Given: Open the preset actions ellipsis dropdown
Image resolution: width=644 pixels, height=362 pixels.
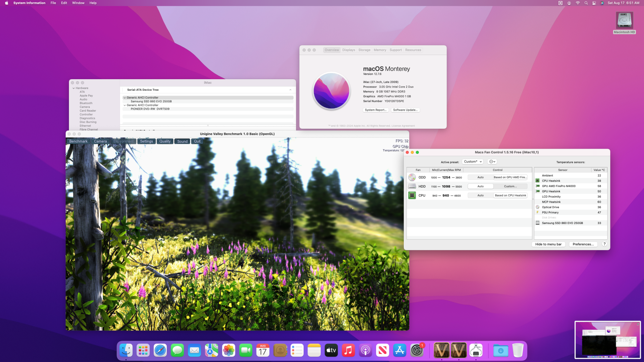Looking at the screenshot, I should pyautogui.click(x=492, y=162).
